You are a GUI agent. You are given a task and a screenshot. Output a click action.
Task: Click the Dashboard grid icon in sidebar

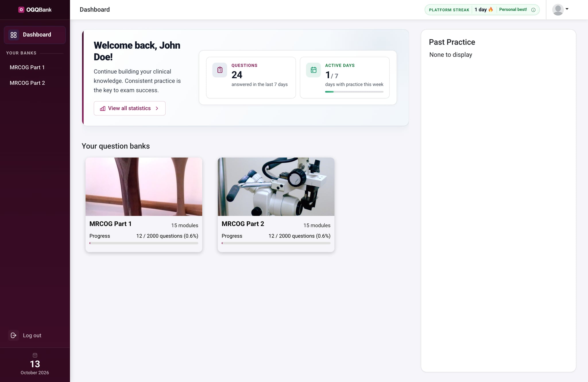[13, 35]
